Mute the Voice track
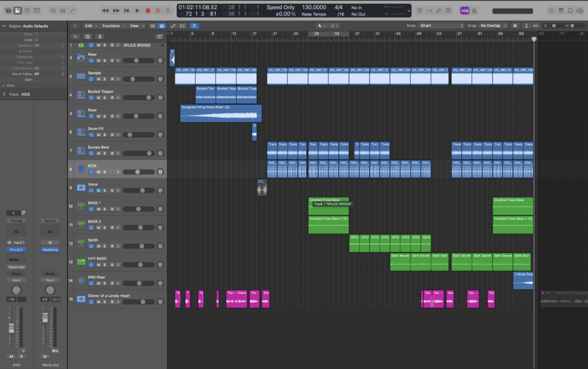This screenshot has height=369, width=588. click(98, 190)
